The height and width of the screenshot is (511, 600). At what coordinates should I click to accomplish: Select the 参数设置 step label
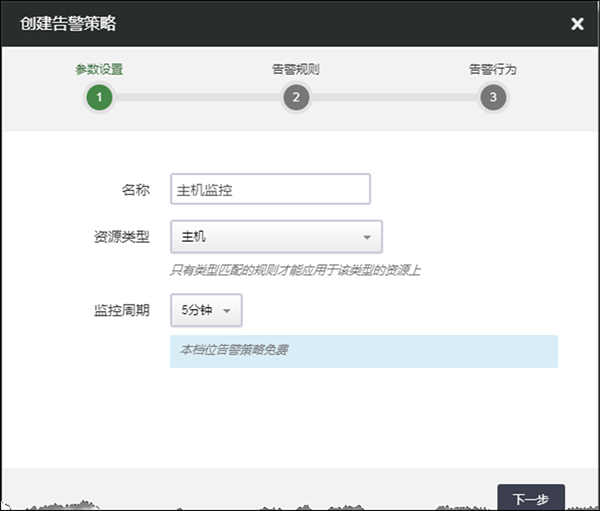click(x=99, y=70)
